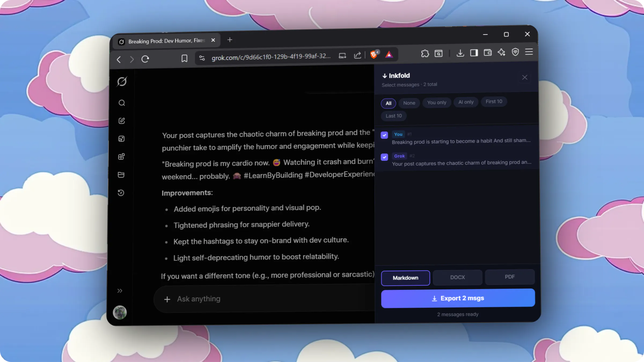Bookmark this page
This screenshot has width=644, height=362.
[x=184, y=58]
